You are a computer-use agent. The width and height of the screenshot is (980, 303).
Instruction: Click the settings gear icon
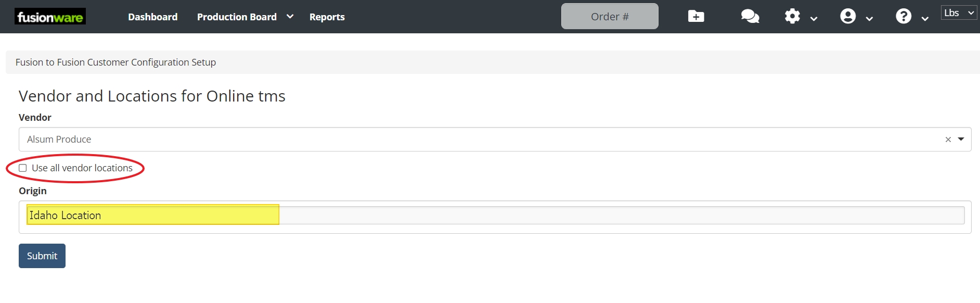pyautogui.click(x=792, y=17)
